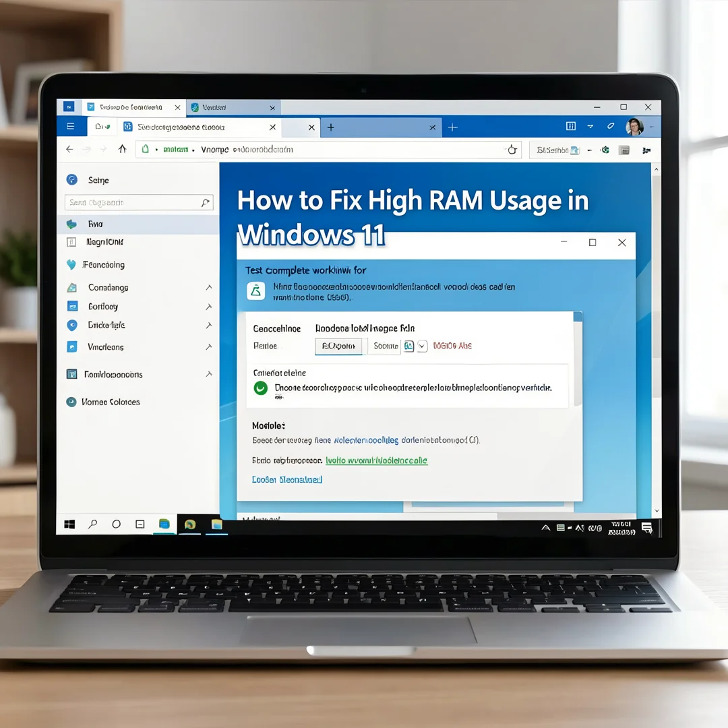Viewport: 728px width, 728px height.
Task: Click the small blue icon next to Sooriro
Action: 408,346
